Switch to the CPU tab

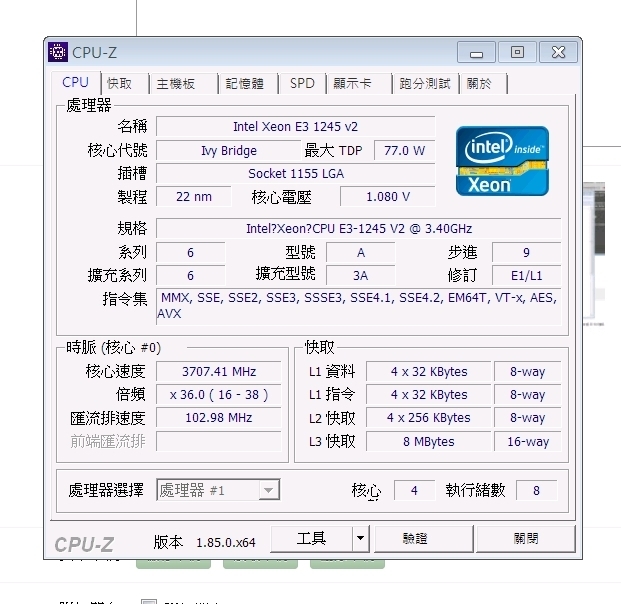pos(75,82)
